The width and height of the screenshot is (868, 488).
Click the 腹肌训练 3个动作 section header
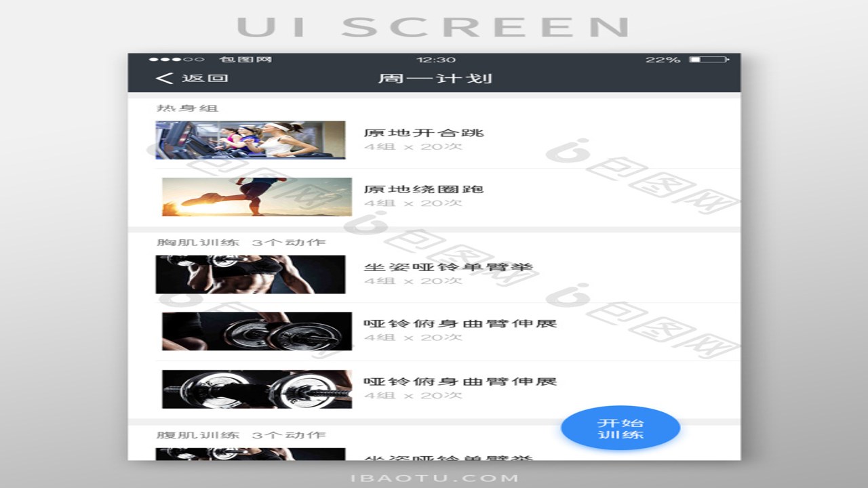click(241, 435)
